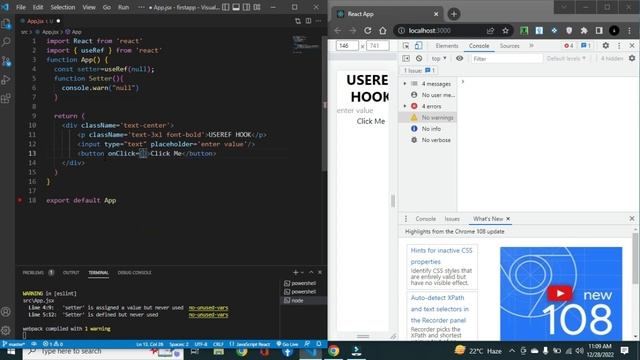The image size is (640, 360).
Task: Show more DevTools tabs chevron
Action: (x=531, y=46)
